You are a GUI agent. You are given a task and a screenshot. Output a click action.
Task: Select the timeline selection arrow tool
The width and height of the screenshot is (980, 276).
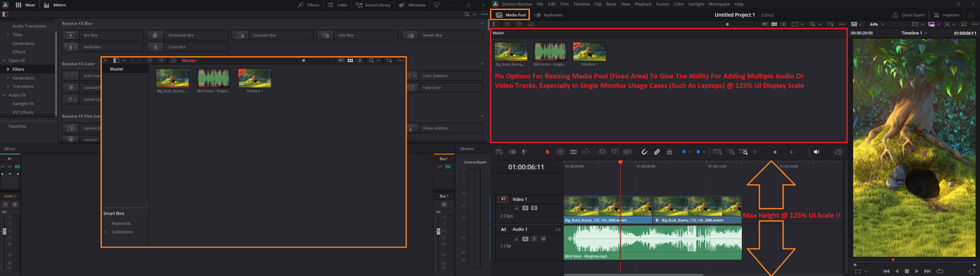click(x=547, y=152)
